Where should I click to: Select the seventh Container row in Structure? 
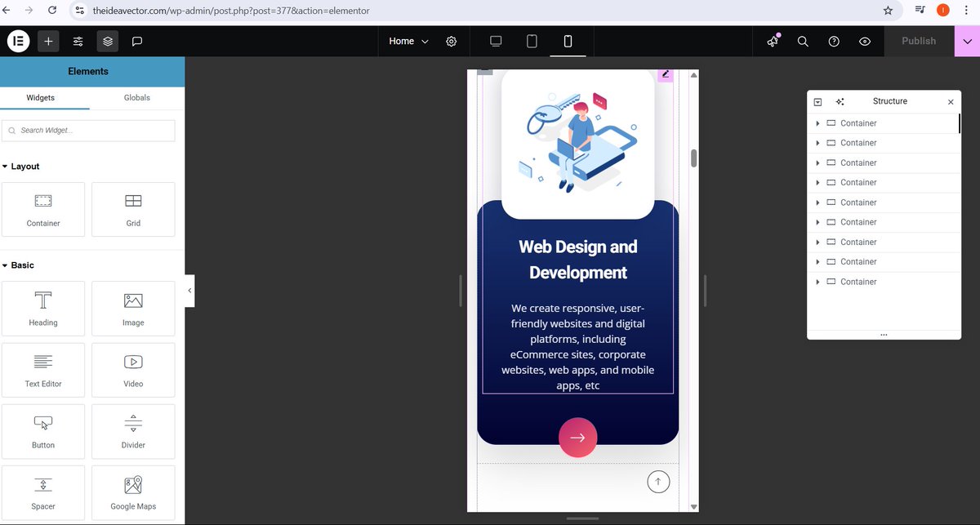884,242
